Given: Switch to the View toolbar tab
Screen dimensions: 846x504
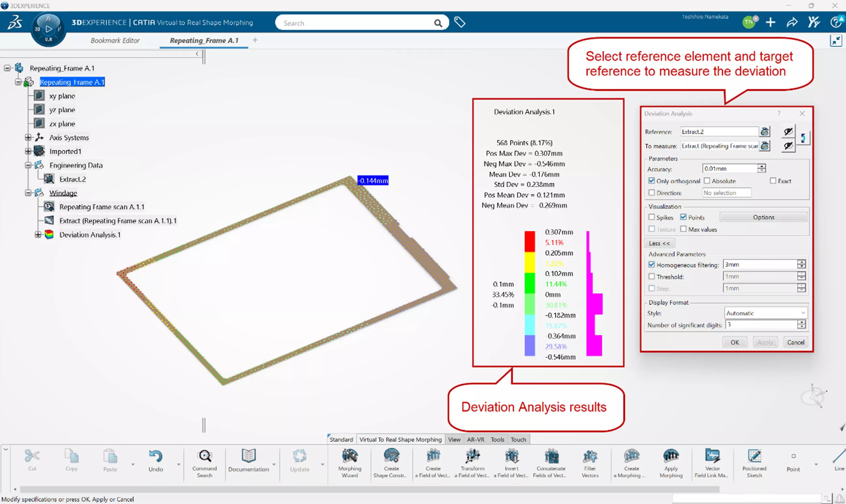Looking at the screenshot, I should [x=454, y=440].
